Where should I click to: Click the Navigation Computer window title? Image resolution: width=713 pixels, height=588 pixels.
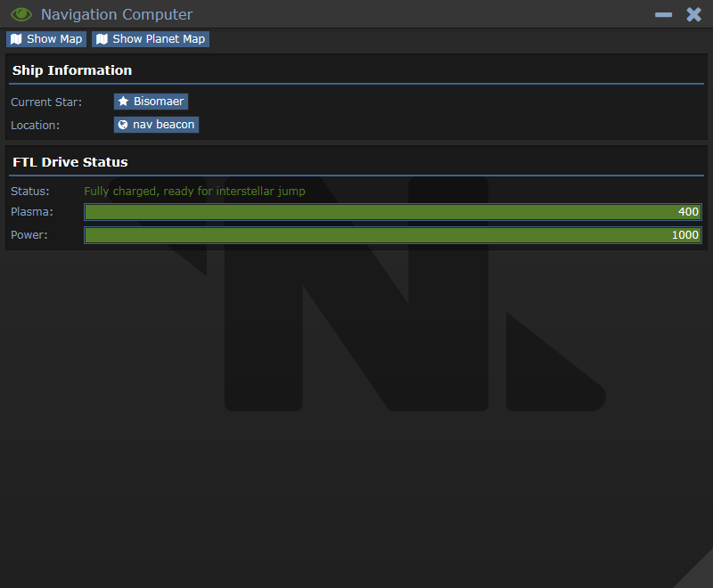click(x=117, y=14)
